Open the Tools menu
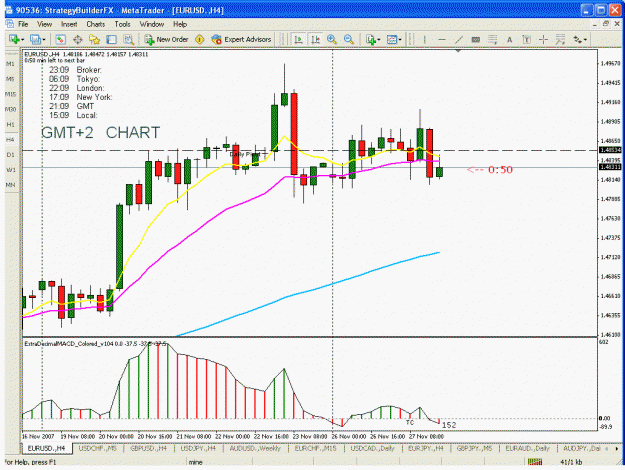This screenshot has width=625, height=470. tap(122, 24)
